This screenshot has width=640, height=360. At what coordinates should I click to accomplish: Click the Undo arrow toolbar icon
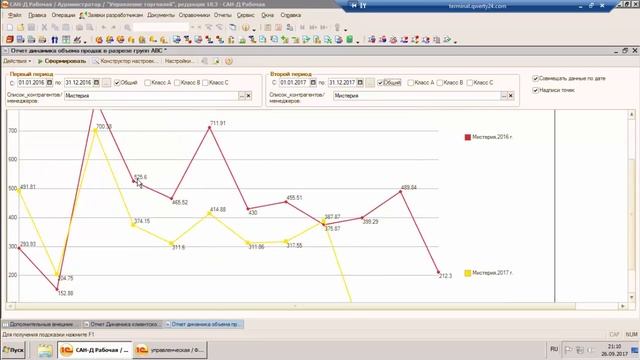click(x=104, y=28)
